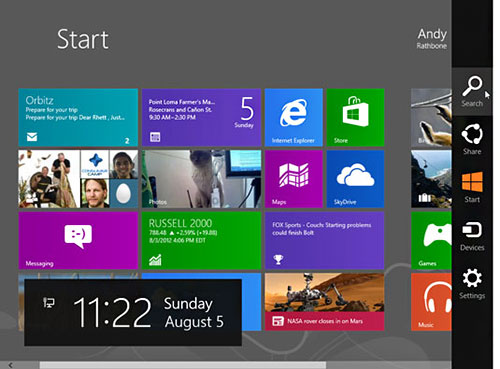
Task: Click the Andy Rathbone user account name
Action: 432,39
